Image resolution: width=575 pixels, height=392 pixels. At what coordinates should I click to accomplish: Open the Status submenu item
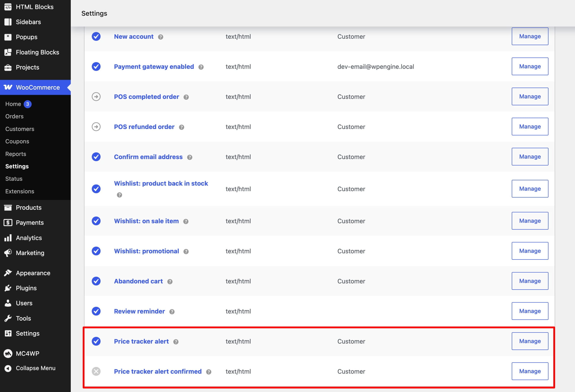(14, 179)
